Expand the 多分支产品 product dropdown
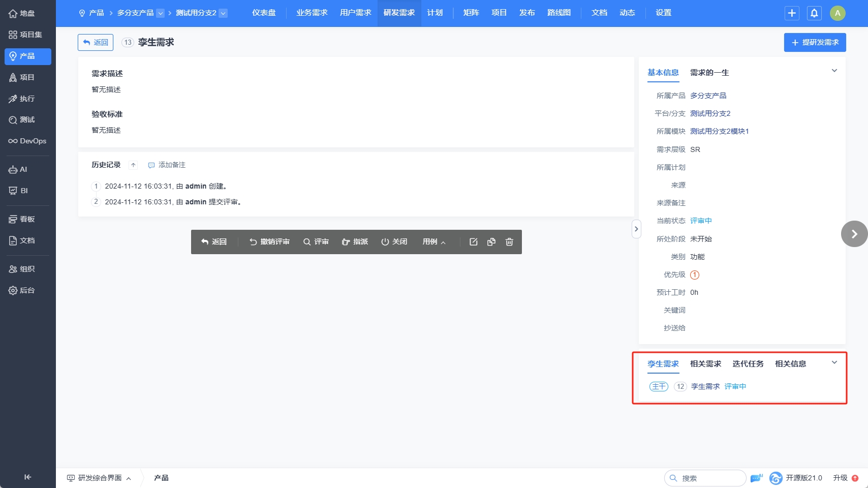 pos(160,13)
